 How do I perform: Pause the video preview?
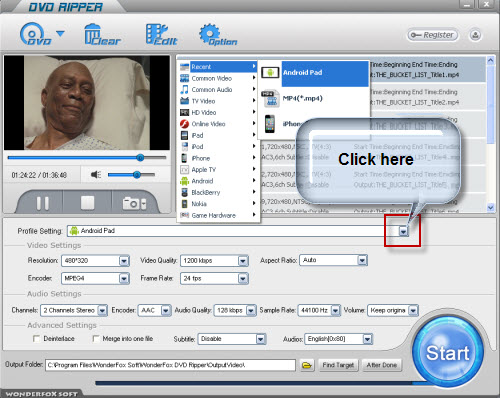[43, 203]
